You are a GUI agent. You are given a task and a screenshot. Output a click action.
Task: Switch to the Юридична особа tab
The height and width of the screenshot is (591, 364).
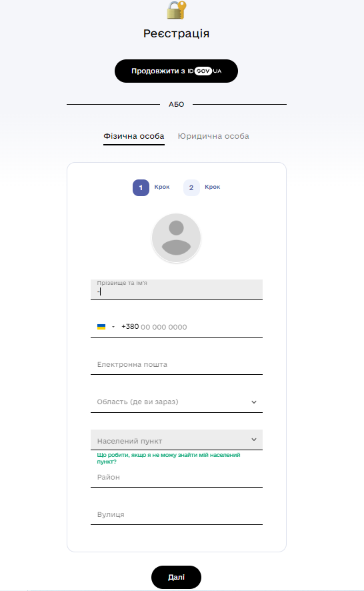[213, 136]
